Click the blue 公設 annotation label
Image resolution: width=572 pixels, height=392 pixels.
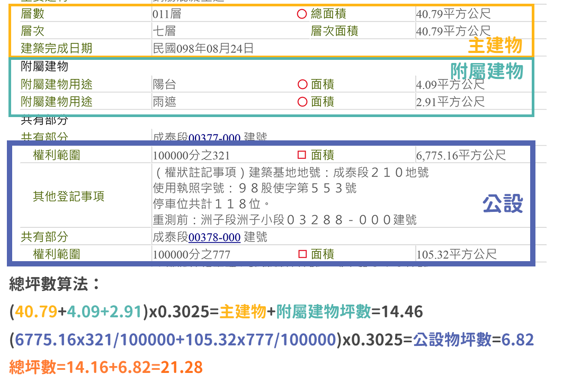(x=502, y=204)
